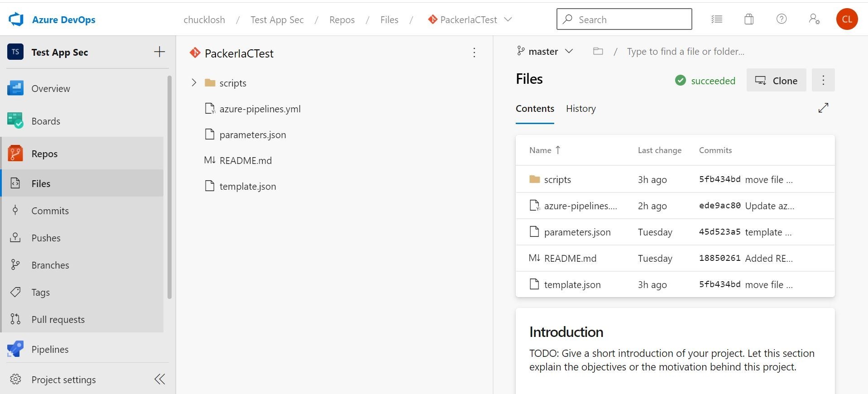The width and height of the screenshot is (868, 394).
Task: Open the Marketplace shopping bag icon
Action: [749, 19]
